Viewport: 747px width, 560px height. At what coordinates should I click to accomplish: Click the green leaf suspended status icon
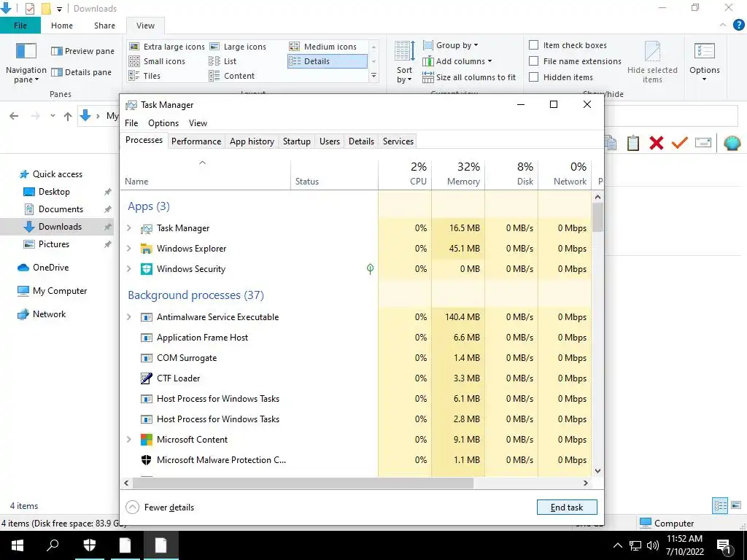(370, 269)
